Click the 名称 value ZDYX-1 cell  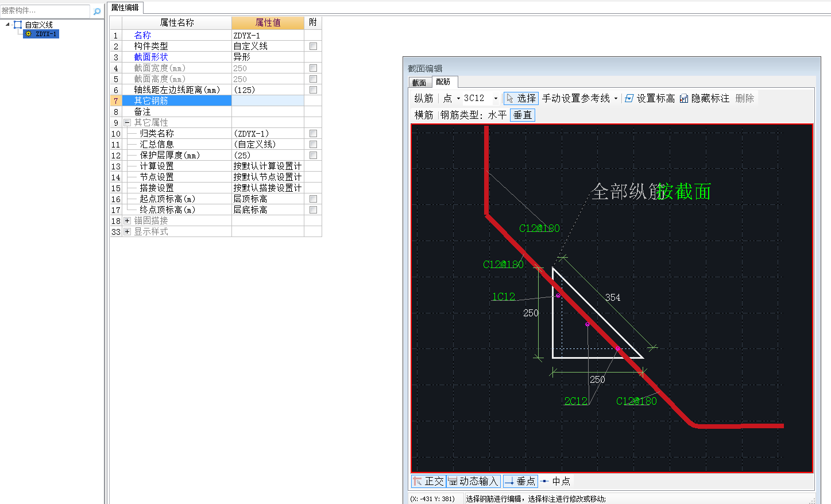click(x=268, y=35)
